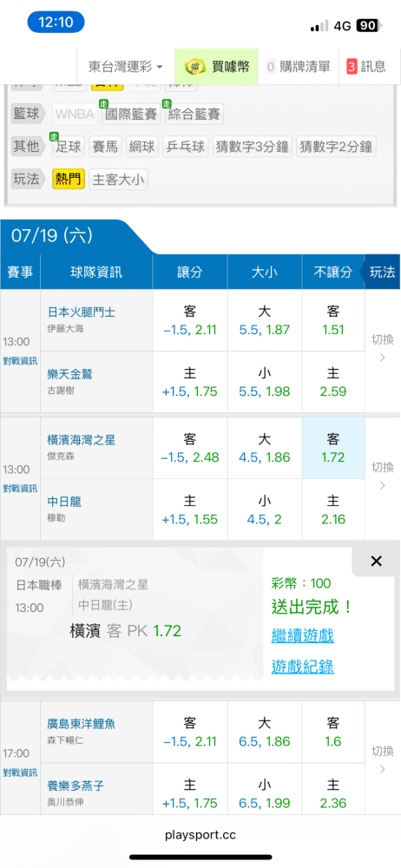Tap the playsport.cc address bar
The height and width of the screenshot is (868, 401).
[x=200, y=835]
